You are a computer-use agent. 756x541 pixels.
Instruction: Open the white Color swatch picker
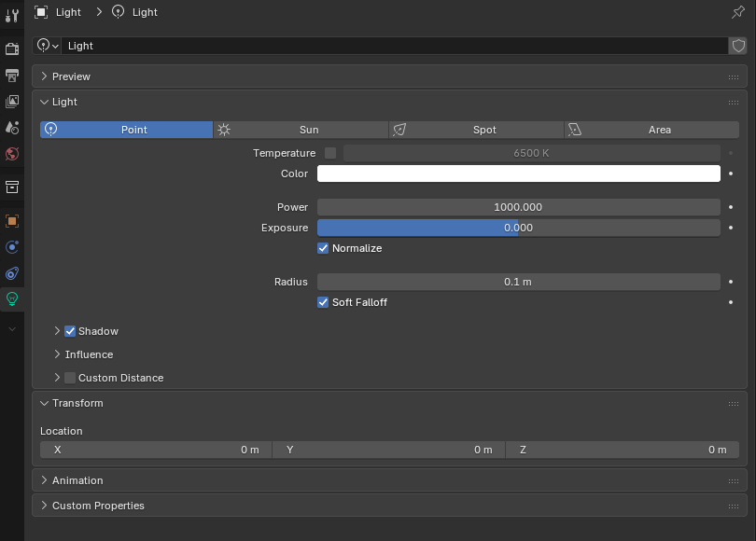pyautogui.click(x=519, y=173)
